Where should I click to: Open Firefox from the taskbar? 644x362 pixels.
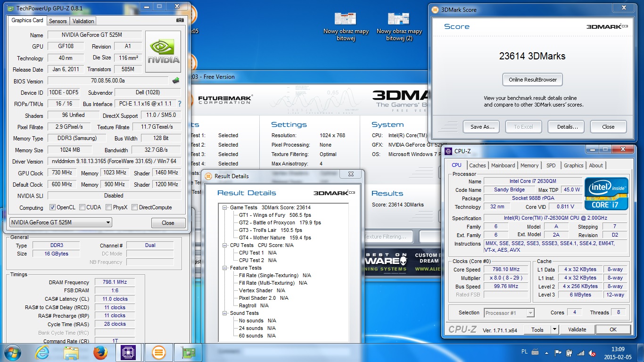coord(100,353)
